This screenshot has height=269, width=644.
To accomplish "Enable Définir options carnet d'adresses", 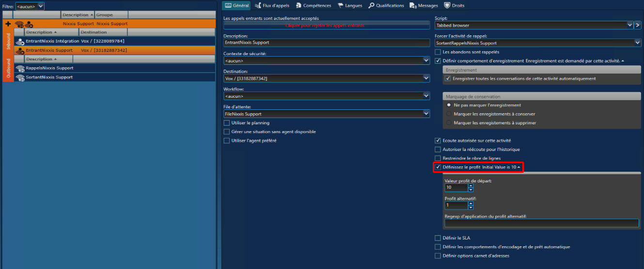I will 438,256.
